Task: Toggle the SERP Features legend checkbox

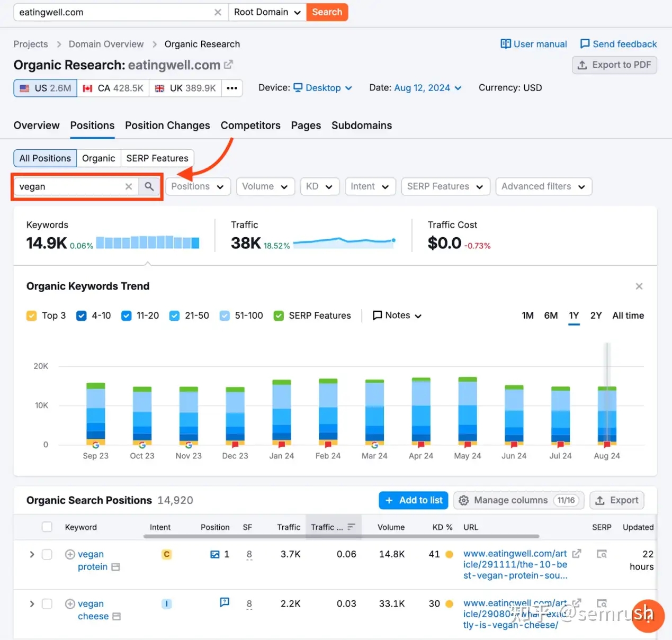Action: click(279, 316)
